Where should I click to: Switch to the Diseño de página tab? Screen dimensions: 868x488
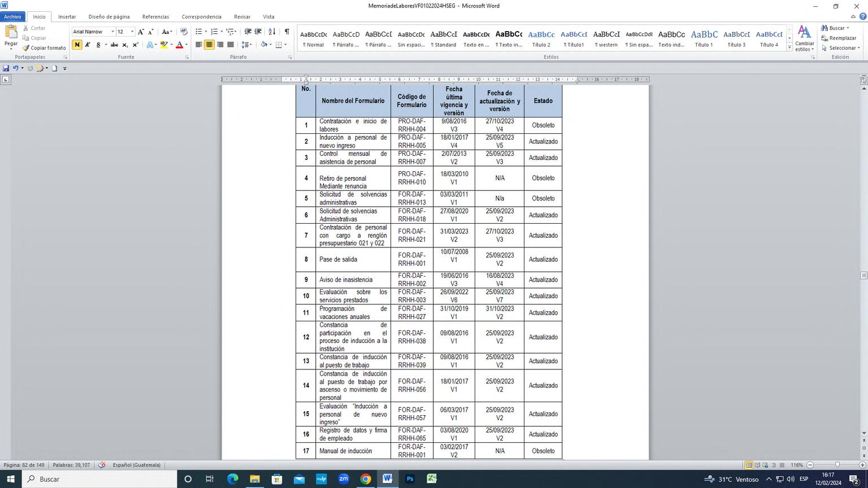(x=109, y=17)
